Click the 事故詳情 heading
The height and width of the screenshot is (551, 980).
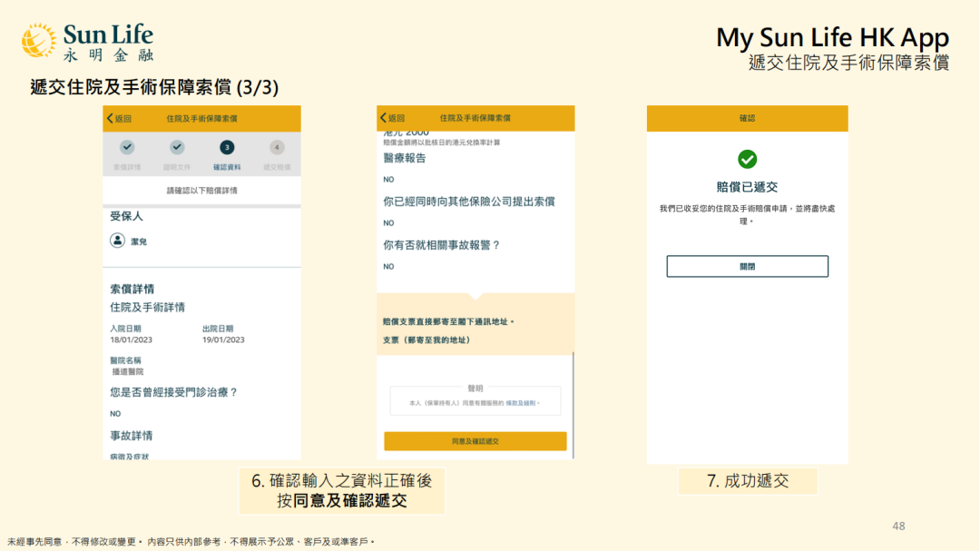click(x=132, y=436)
